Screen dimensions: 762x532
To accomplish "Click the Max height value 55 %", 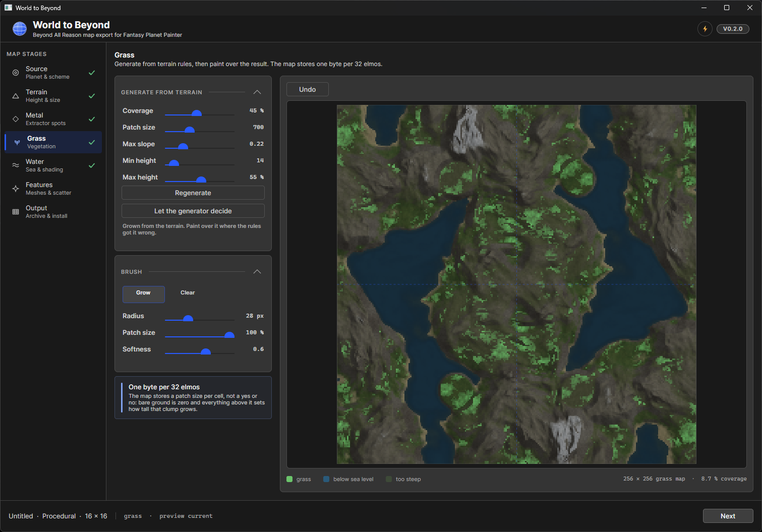I will pos(257,178).
